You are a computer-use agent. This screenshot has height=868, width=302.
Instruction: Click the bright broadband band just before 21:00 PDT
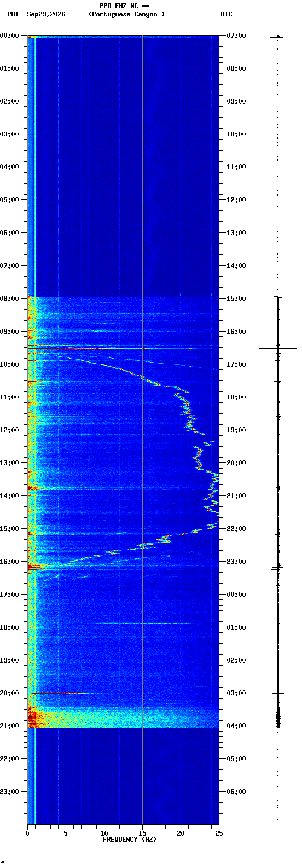coord(123,718)
